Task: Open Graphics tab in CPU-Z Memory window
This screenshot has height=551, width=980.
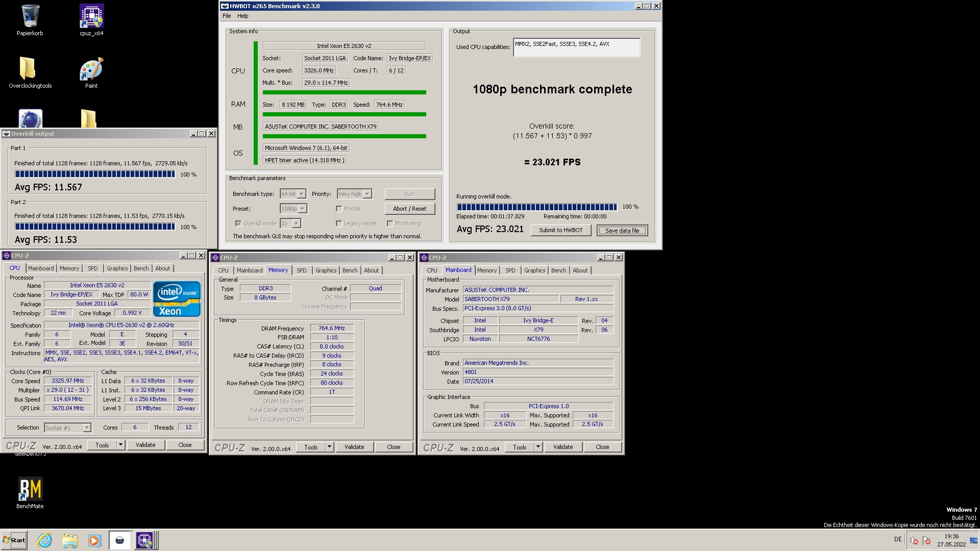Action: point(326,270)
